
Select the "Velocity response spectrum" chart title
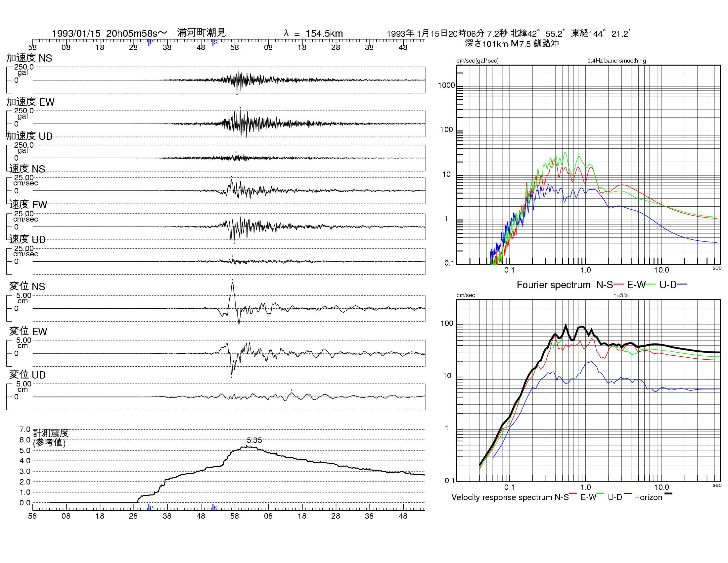pos(502,497)
